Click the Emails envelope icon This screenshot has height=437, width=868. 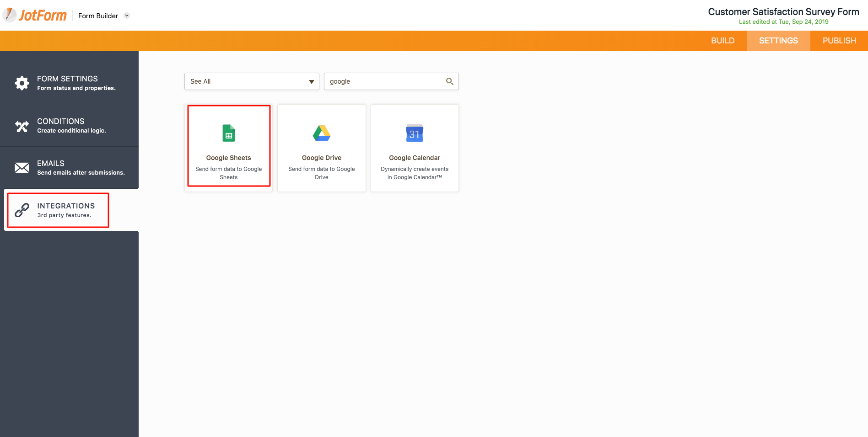22,168
